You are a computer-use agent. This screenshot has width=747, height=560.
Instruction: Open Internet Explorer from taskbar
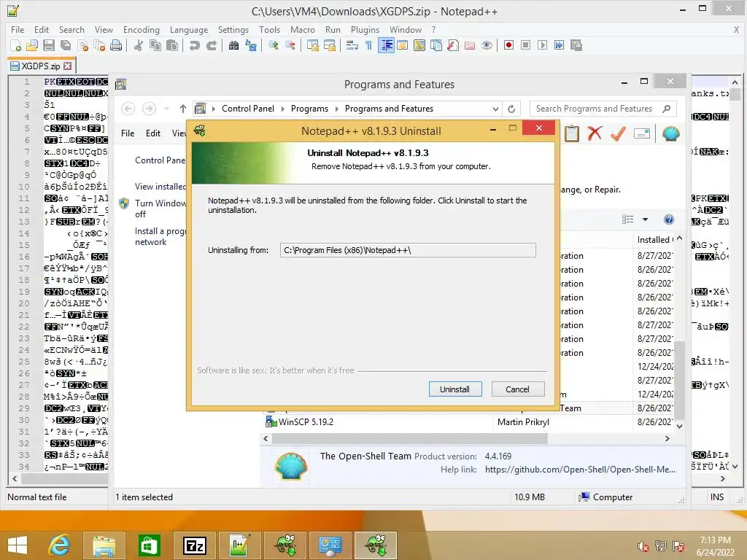click(x=59, y=545)
